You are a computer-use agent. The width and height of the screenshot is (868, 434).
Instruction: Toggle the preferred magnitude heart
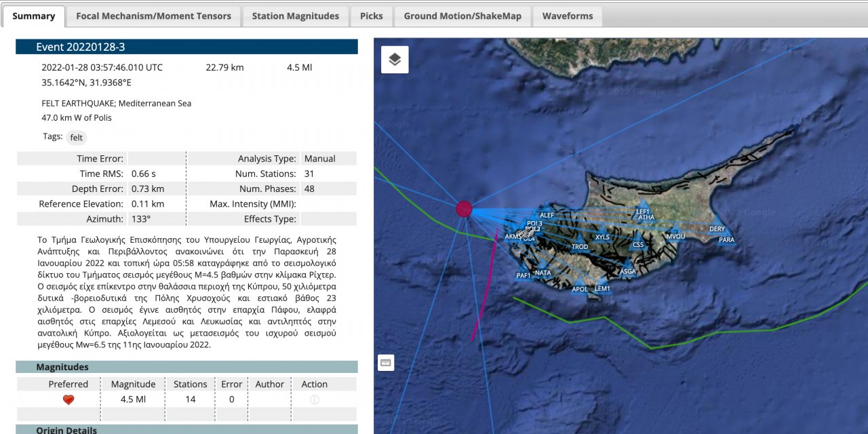68,399
